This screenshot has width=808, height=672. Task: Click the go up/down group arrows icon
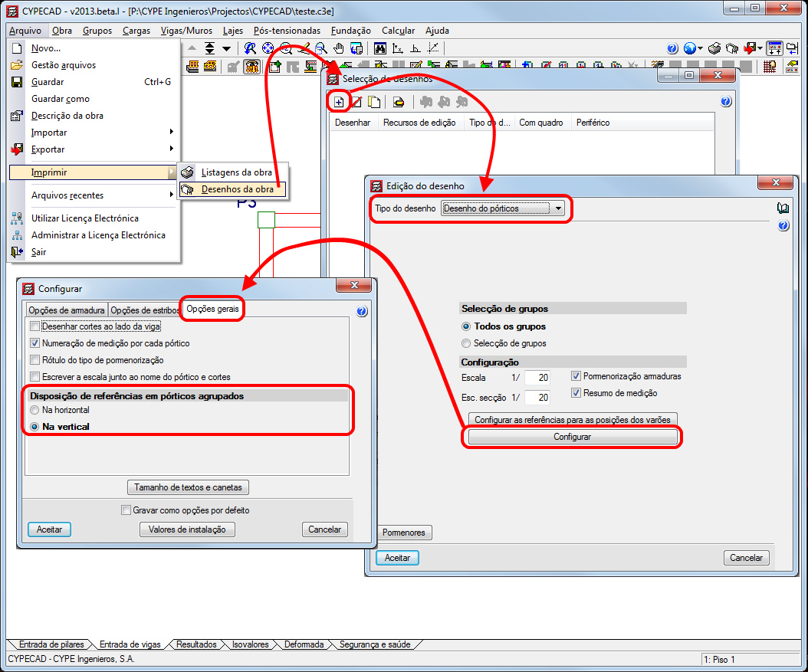click(210, 48)
